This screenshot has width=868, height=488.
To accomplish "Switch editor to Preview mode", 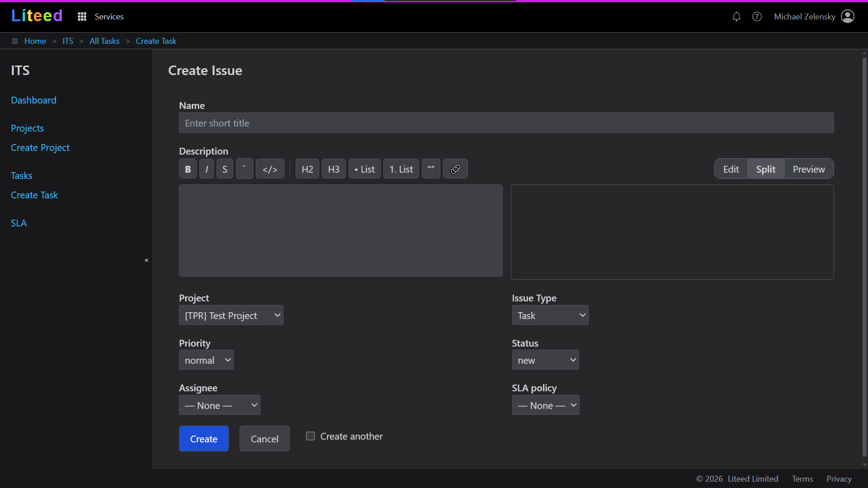I will (808, 169).
